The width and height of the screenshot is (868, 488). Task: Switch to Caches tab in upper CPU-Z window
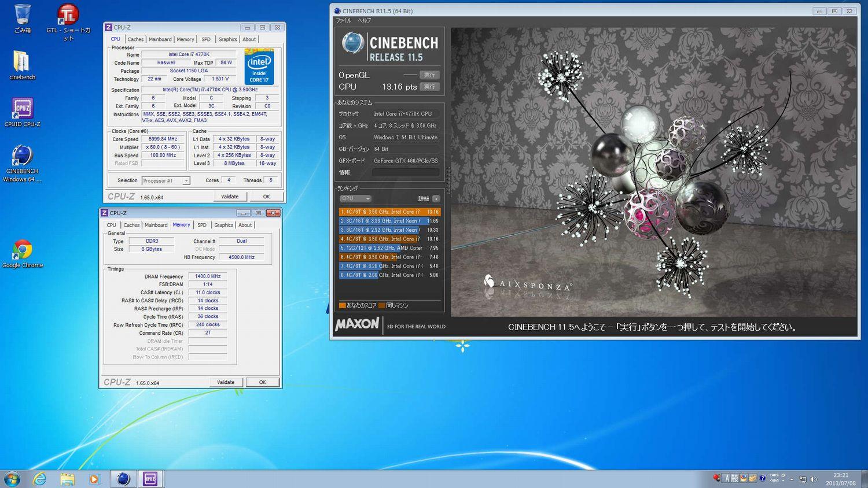click(135, 39)
